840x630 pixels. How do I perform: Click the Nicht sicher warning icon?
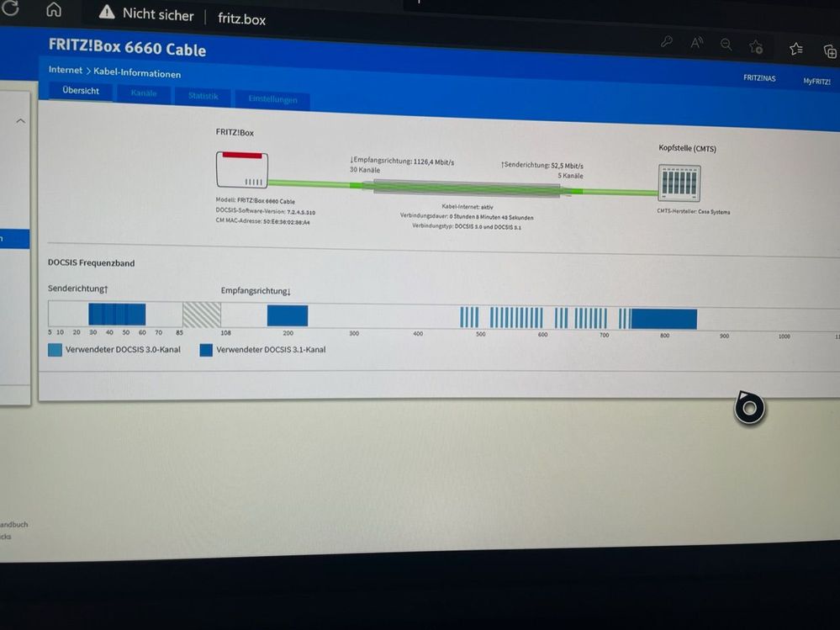tap(107, 13)
